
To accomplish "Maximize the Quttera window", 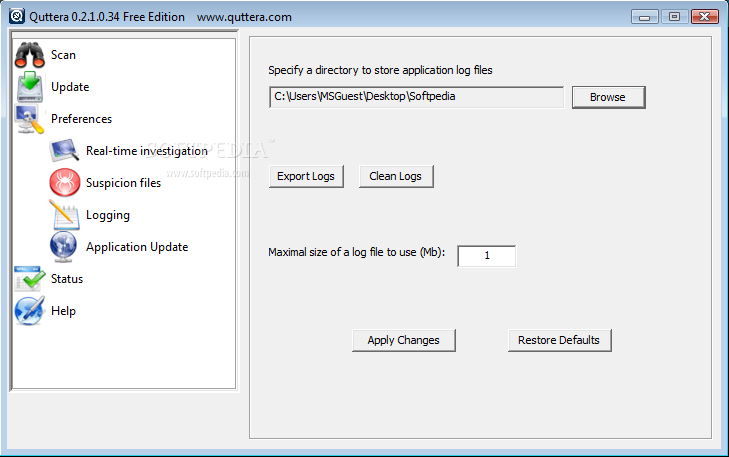I will tap(674, 17).
